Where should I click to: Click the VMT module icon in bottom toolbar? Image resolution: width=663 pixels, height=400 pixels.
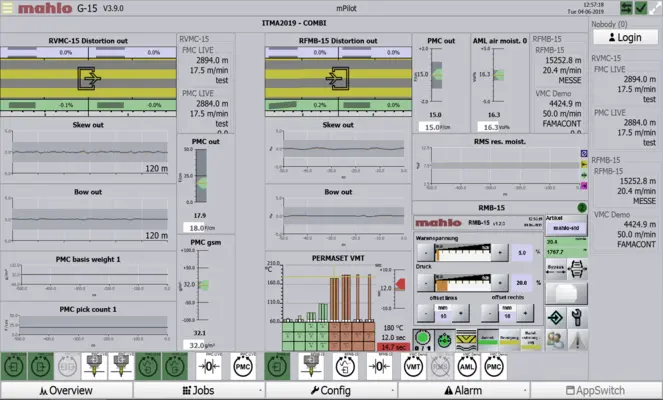click(412, 366)
